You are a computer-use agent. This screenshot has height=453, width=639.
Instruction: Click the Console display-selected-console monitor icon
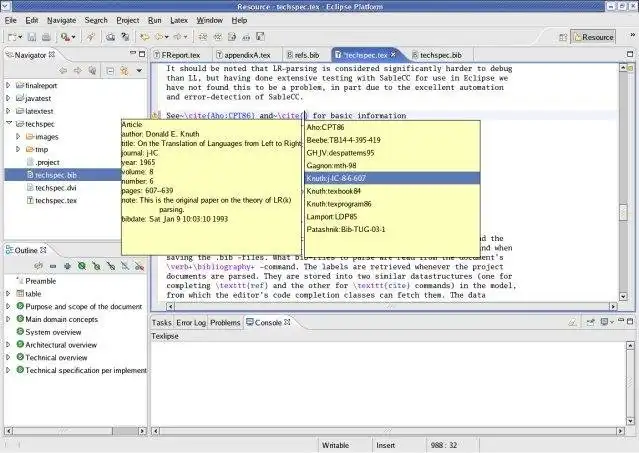[x=604, y=322]
